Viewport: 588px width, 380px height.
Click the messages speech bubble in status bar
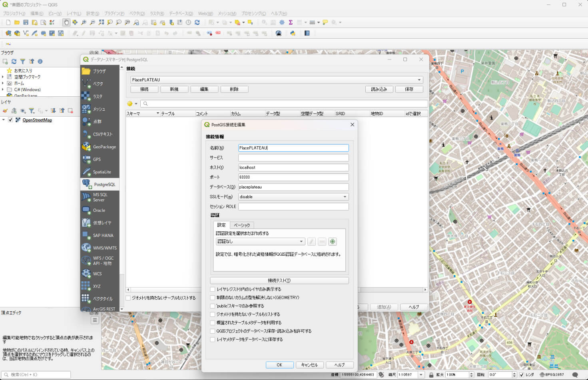tap(575, 374)
